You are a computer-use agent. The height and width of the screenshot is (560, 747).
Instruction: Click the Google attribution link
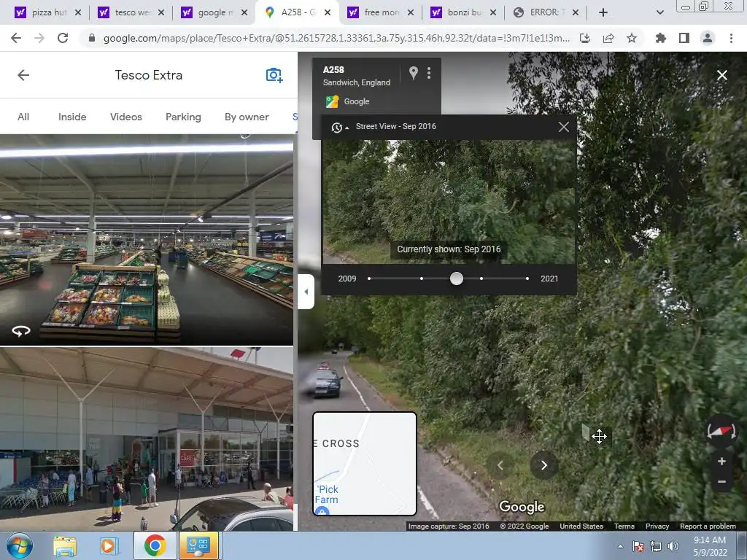coord(356,101)
